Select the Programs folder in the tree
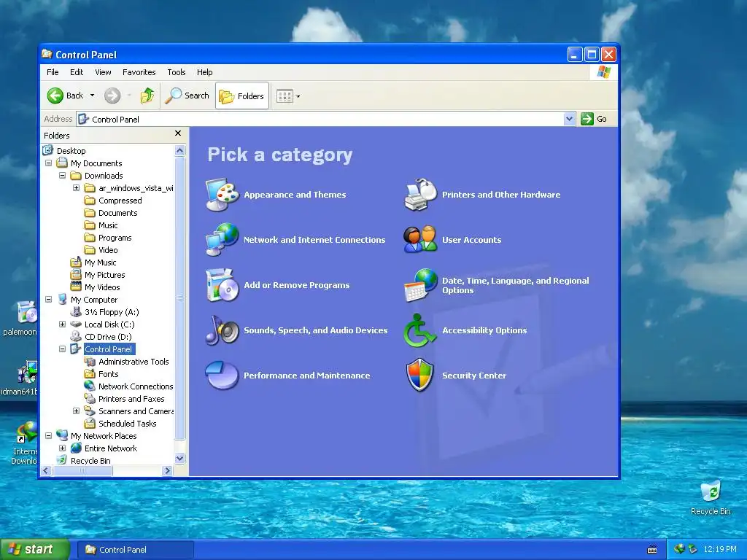The width and height of the screenshot is (747, 560). click(x=115, y=238)
